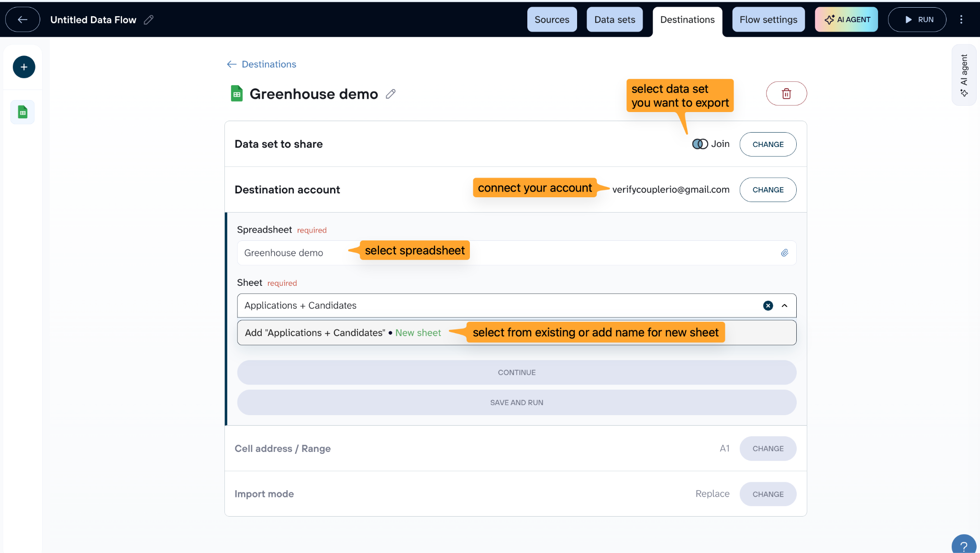The width and height of the screenshot is (980, 553).
Task: Go back to Destinations link
Action: click(x=262, y=64)
